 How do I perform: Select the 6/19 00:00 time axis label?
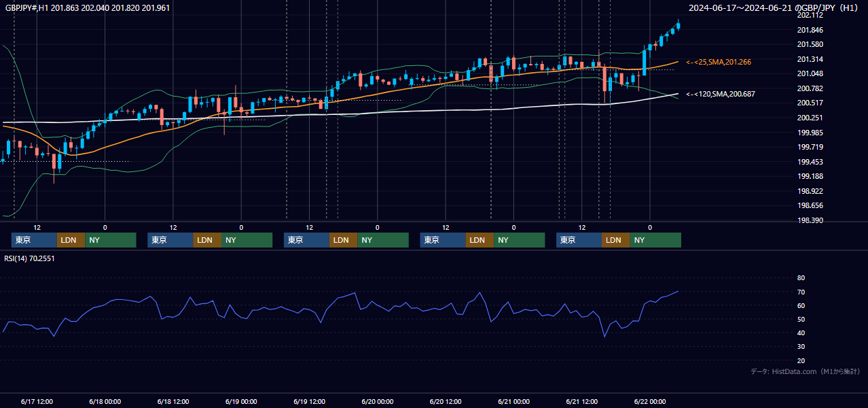(x=241, y=401)
